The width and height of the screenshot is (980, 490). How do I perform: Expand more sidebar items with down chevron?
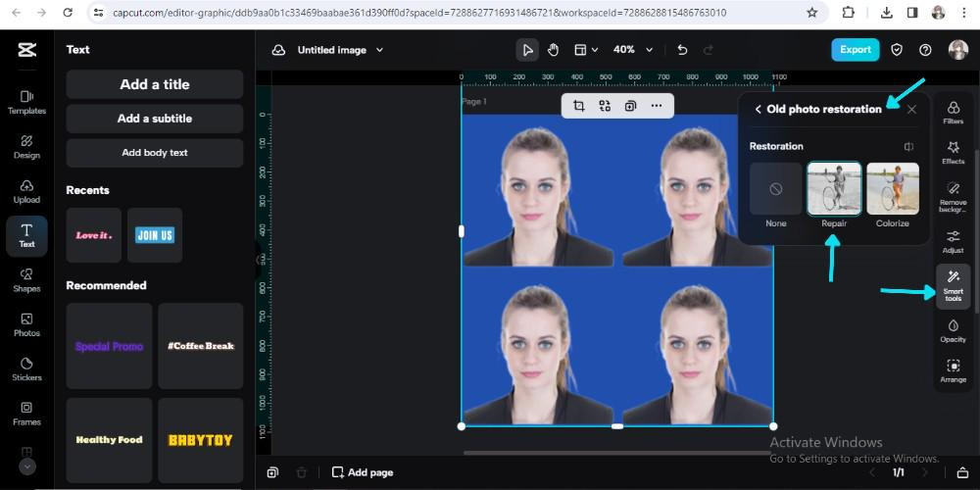click(x=26, y=466)
